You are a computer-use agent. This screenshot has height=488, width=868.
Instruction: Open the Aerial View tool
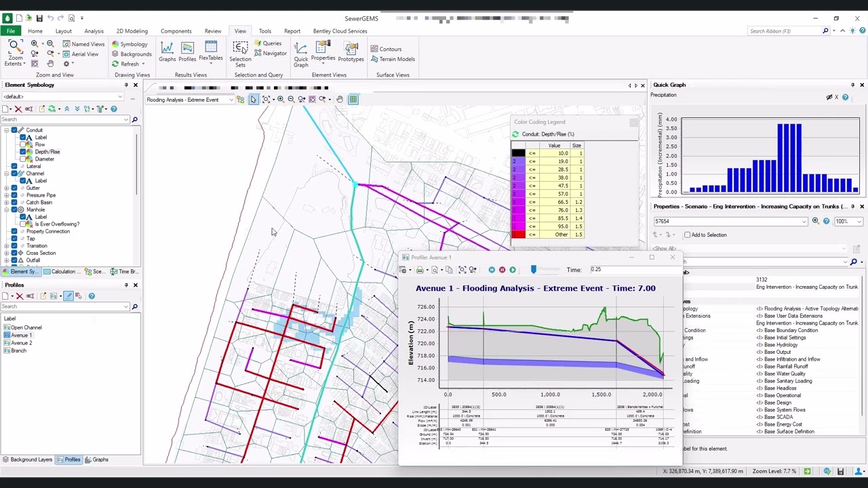[81, 54]
